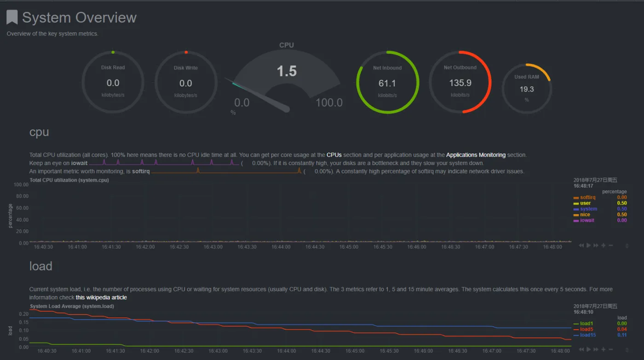Click load15 value 0.11 in legend
Screen dimensions: 644x360
click(x=622, y=335)
